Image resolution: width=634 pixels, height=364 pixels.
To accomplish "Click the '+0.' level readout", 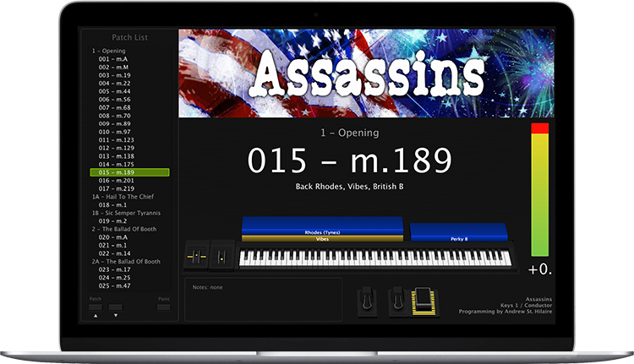I will [x=540, y=269].
